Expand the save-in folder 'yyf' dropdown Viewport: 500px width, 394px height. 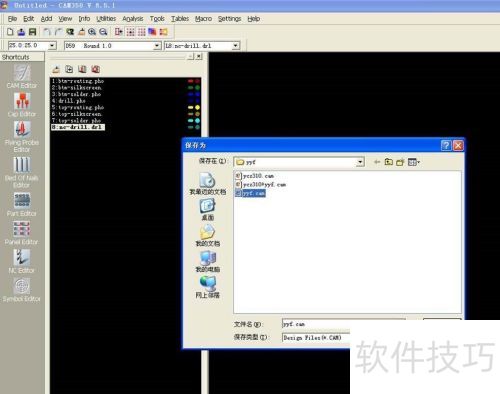click(360, 162)
